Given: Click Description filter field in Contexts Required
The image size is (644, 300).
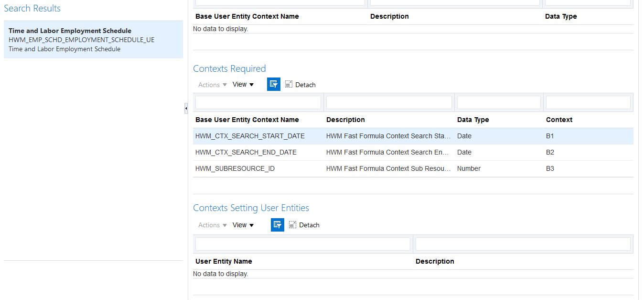Looking at the screenshot, I should coord(389,102).
